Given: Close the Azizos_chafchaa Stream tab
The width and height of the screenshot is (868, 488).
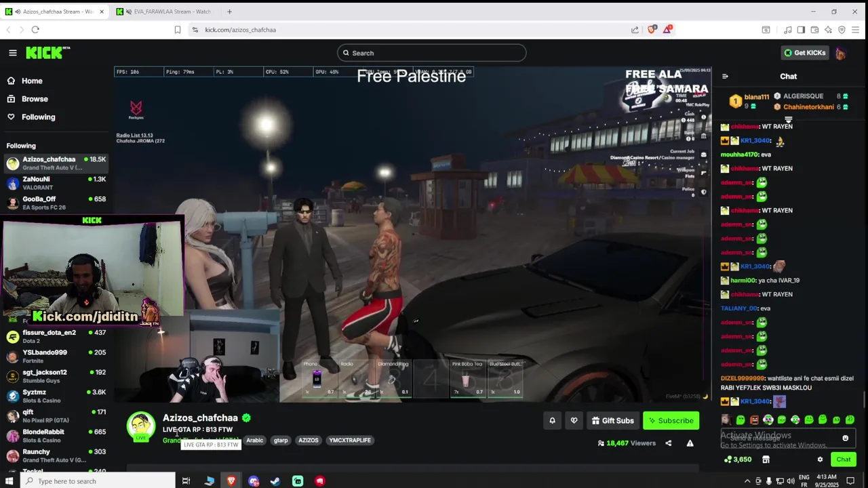Looking at the screenshot, I should pos(102,12).
